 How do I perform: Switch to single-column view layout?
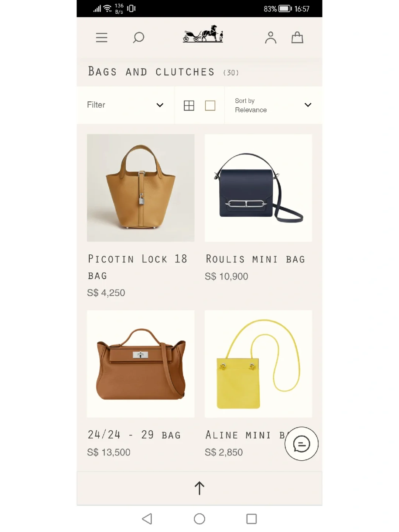point(210,106)
